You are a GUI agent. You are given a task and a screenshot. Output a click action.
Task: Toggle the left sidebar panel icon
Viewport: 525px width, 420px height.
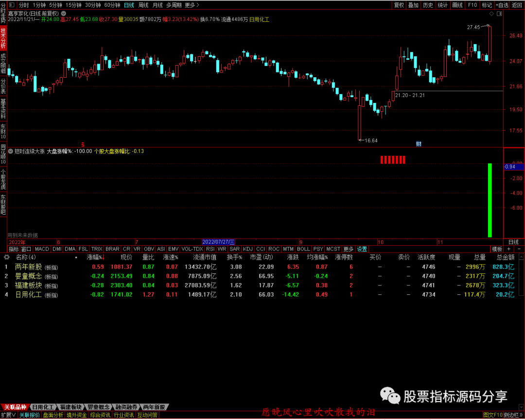click(12, 5)
